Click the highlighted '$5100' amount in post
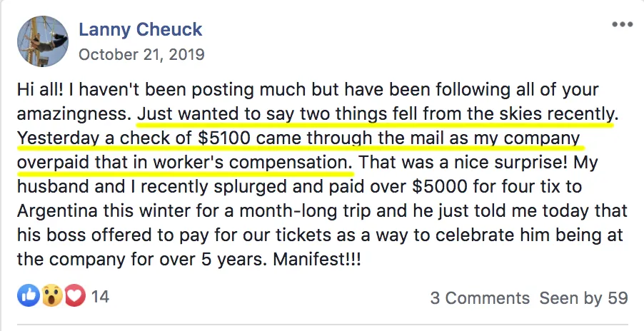Viewport: 644px width, 331px height. click(x=224, y=138)
